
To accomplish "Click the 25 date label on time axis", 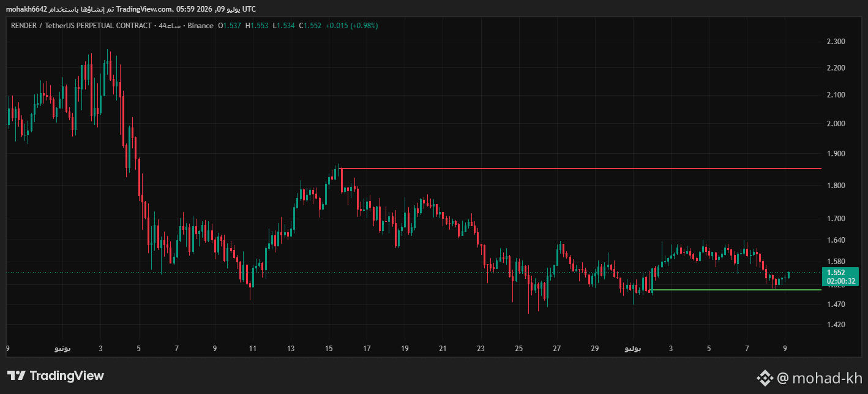I will pyautogui.click(x=518, y=349).
